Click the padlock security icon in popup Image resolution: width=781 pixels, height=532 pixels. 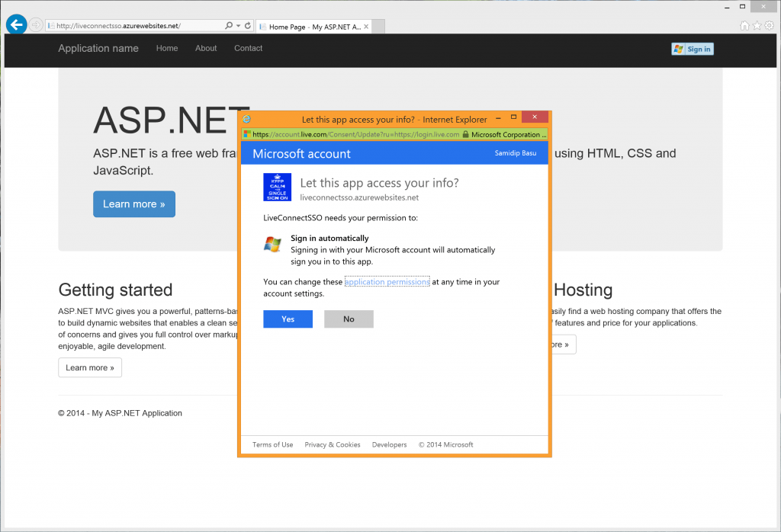pos(465,134)
